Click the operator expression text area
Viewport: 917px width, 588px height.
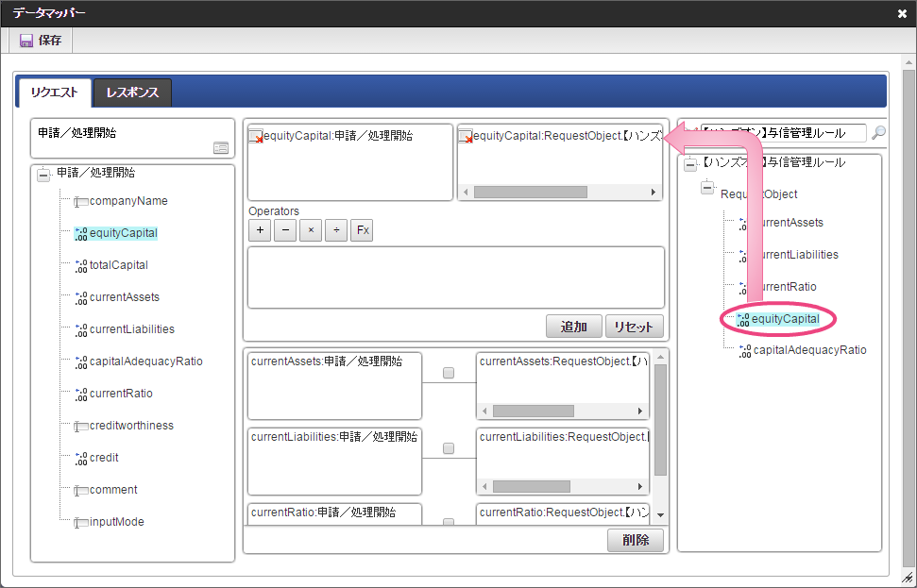coord(456,277)
